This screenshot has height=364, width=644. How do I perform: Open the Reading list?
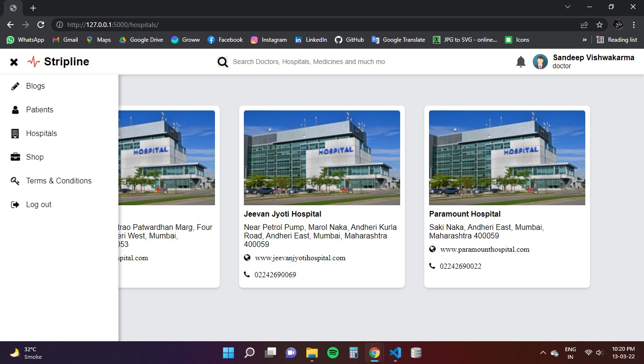click(x=617, y=40)
